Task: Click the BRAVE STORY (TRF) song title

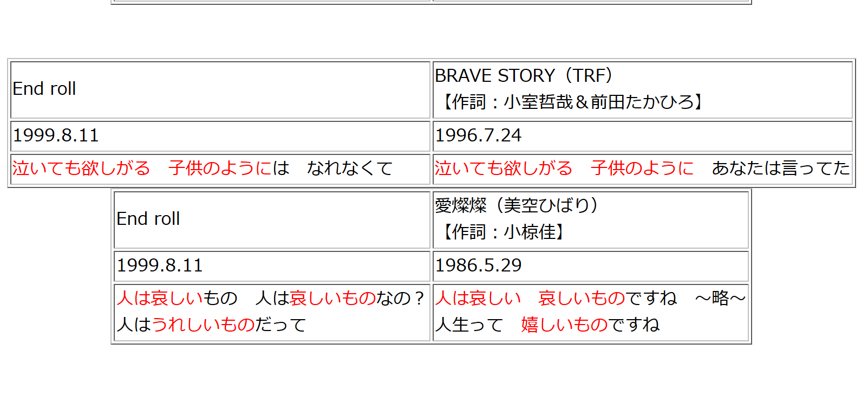Action: [x=524, y=76]
